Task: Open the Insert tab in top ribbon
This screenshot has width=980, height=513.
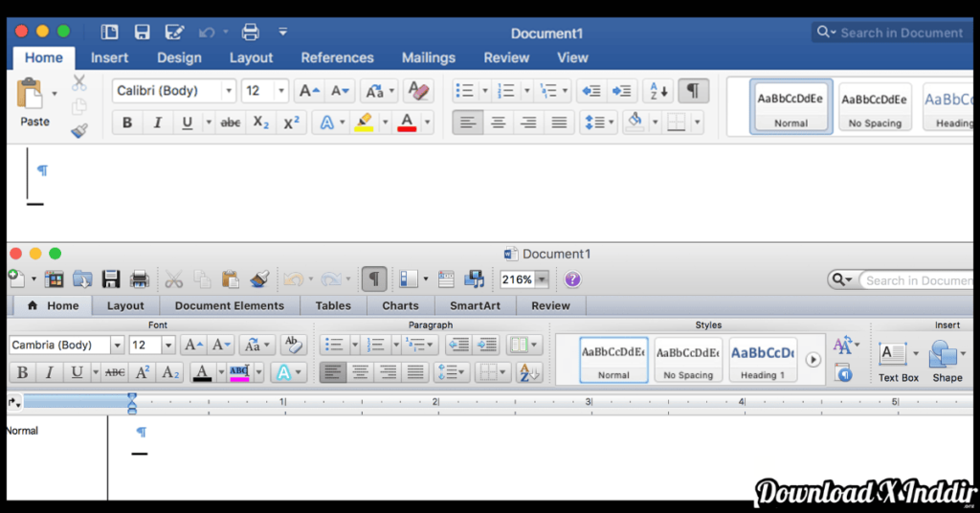Action: coord(109,57)
